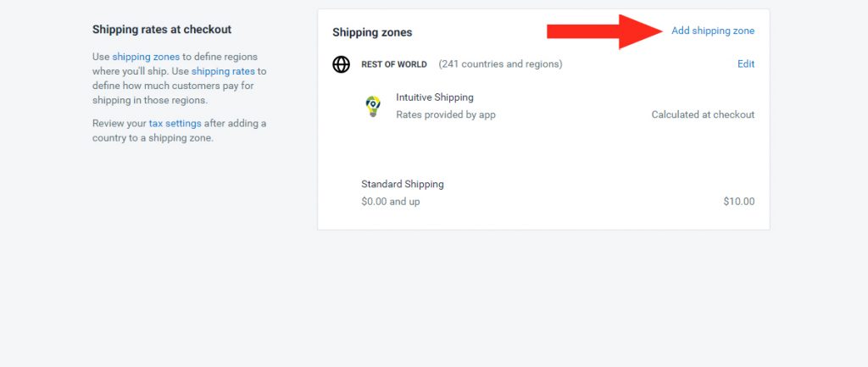Open the shipping zones help link
Image resolution: width=868 pixels, height=367 pixels.
tap(146, 57)
